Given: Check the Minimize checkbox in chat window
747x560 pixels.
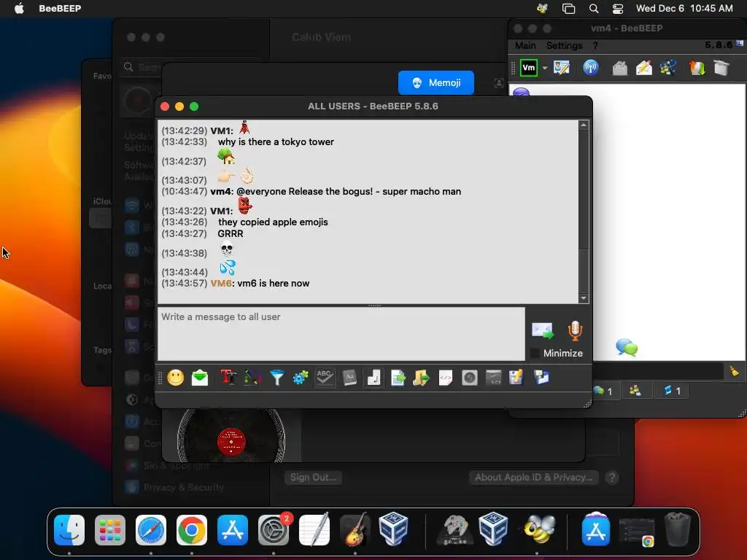Looking at the screenshot, I should pos(535,354).
